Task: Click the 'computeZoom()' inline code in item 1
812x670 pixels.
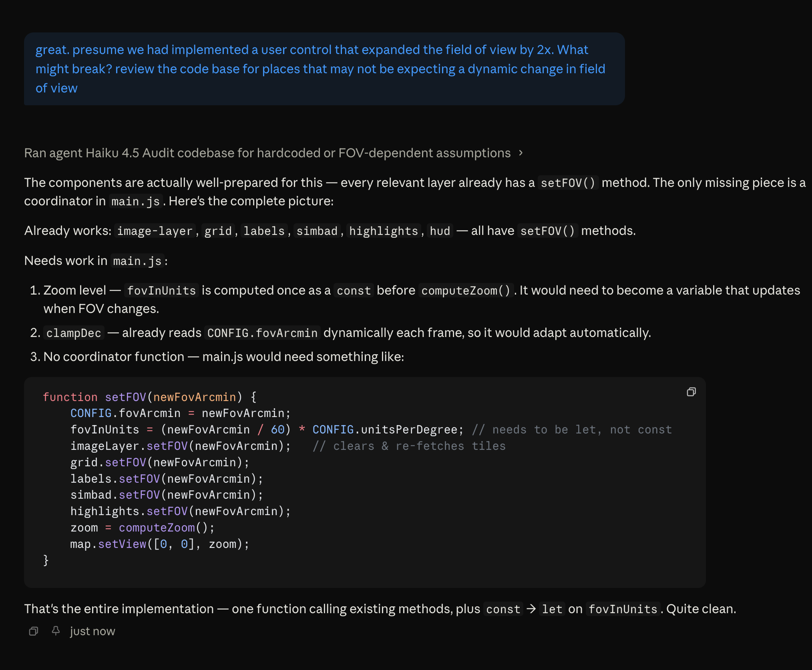Action: pos(466,291)
